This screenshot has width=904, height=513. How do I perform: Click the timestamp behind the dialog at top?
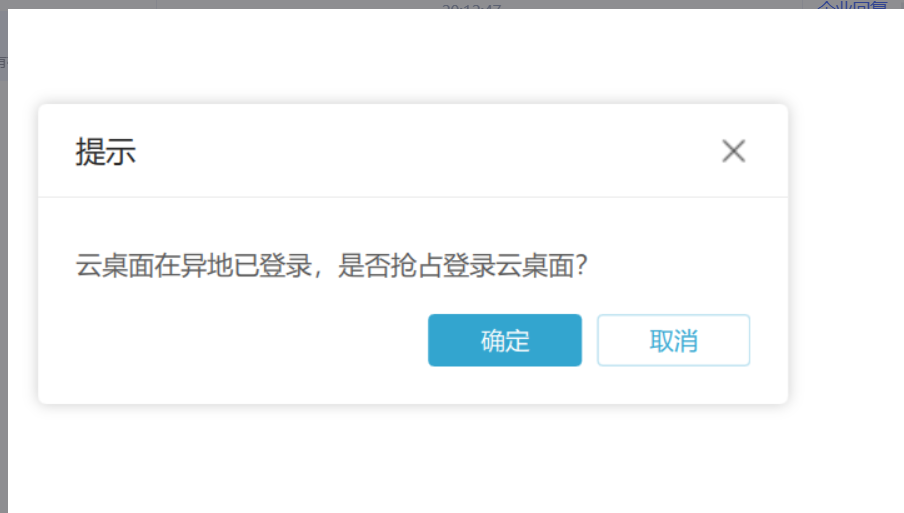pos(472,5)
